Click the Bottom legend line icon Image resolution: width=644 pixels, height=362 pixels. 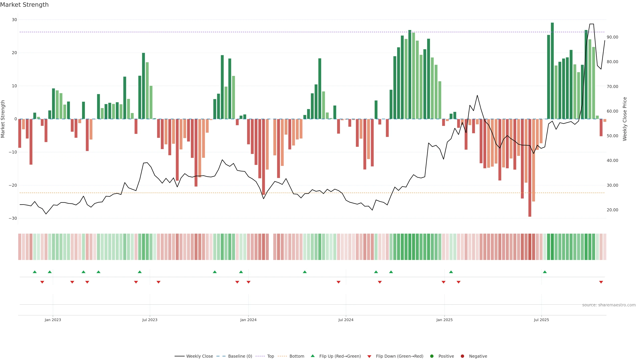282,356
